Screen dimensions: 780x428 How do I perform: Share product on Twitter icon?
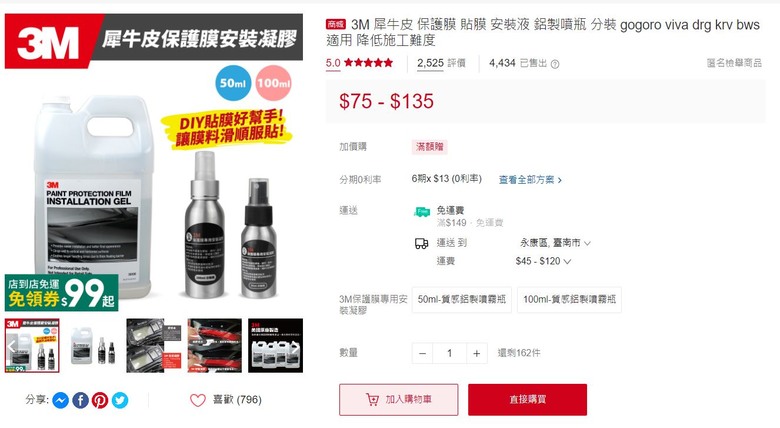(x=120, y=400)
